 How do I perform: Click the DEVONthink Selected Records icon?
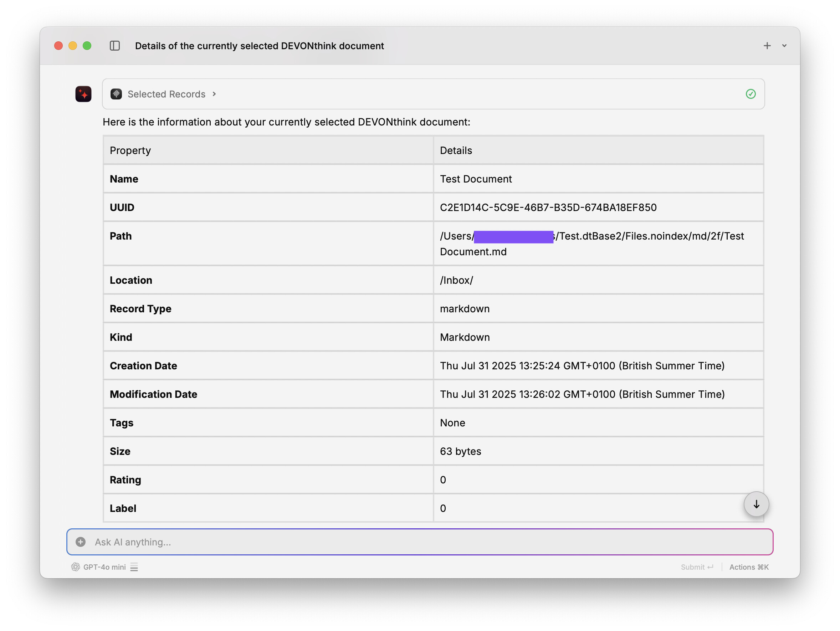point(116,94)
